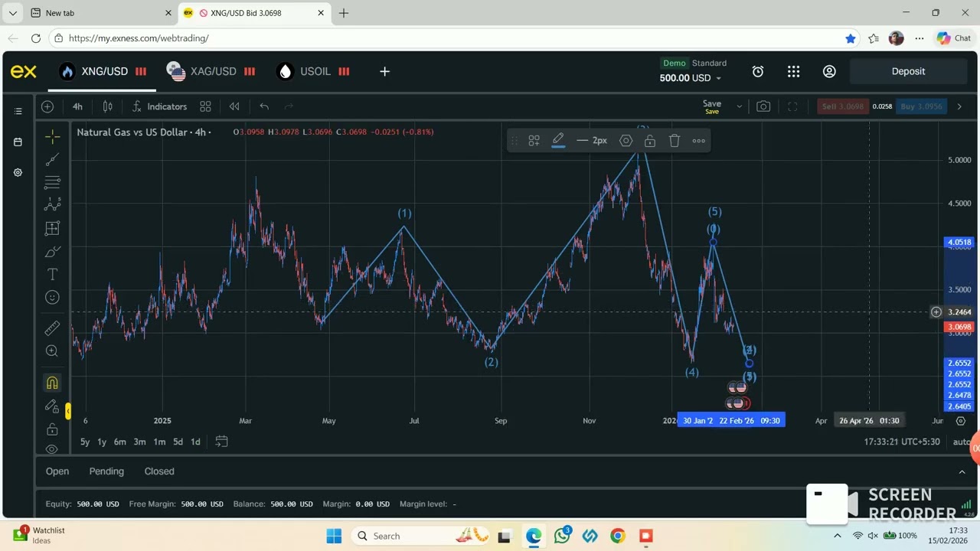Image resolution: width=980 pixels, height=551 pixels.
Task: Switch to the USOIL instrument tab
Action: pyautogui.click(x=314, y=71)
